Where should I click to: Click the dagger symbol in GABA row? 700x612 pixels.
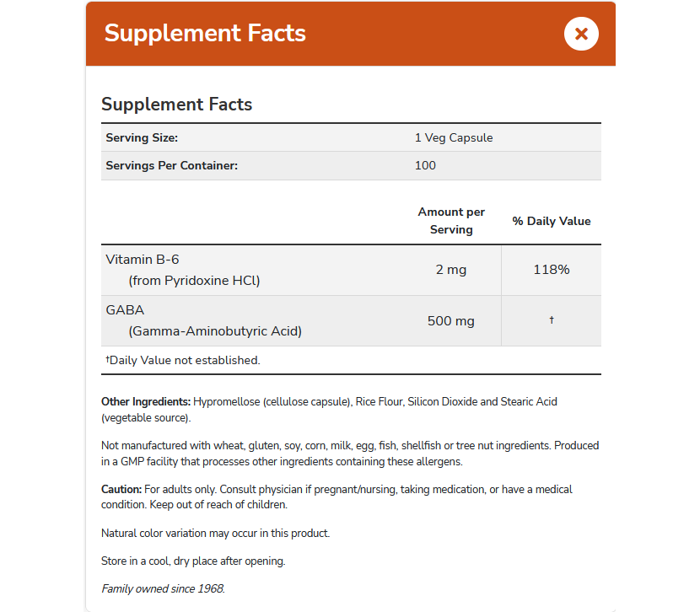click(x=552, y=320)
